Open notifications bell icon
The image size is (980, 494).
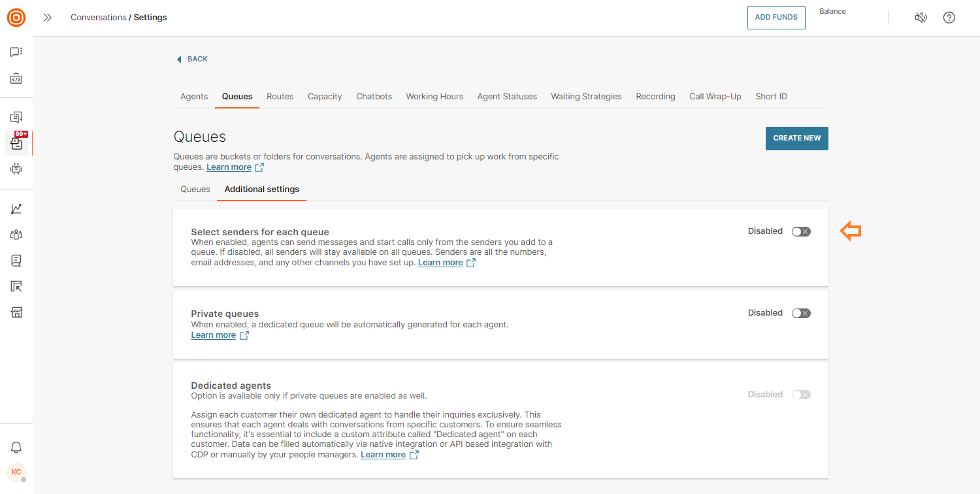click(x=16, y=448)
